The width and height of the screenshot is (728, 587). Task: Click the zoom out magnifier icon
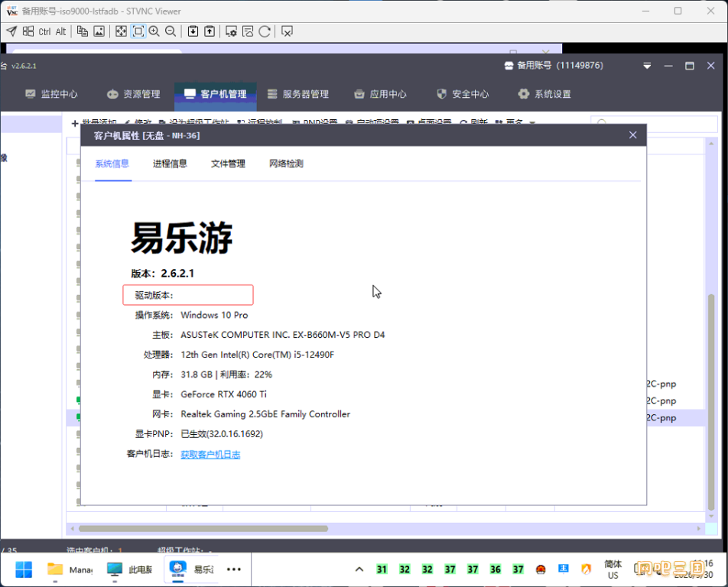171,31
